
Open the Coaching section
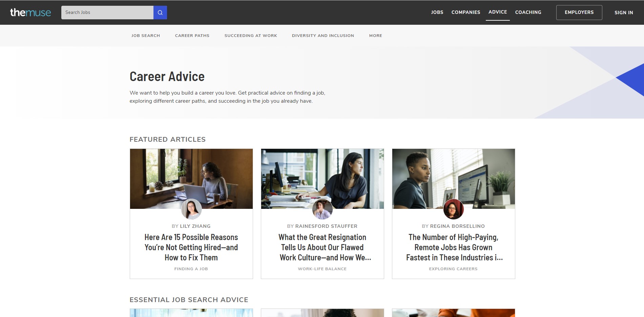tap(528, 12)
